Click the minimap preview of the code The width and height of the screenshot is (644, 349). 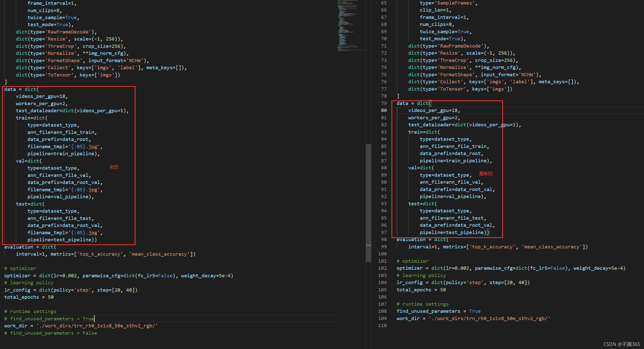(x=351, y=25)
